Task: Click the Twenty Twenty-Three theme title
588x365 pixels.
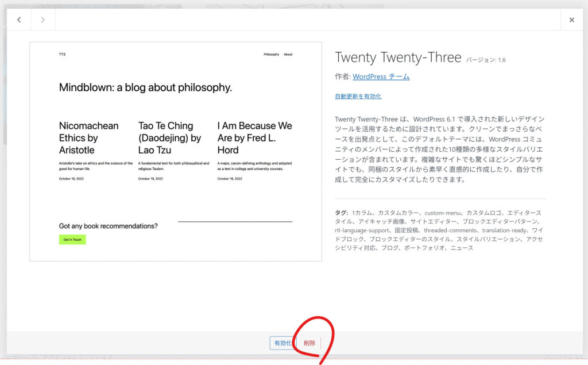Action: point(398,57)
